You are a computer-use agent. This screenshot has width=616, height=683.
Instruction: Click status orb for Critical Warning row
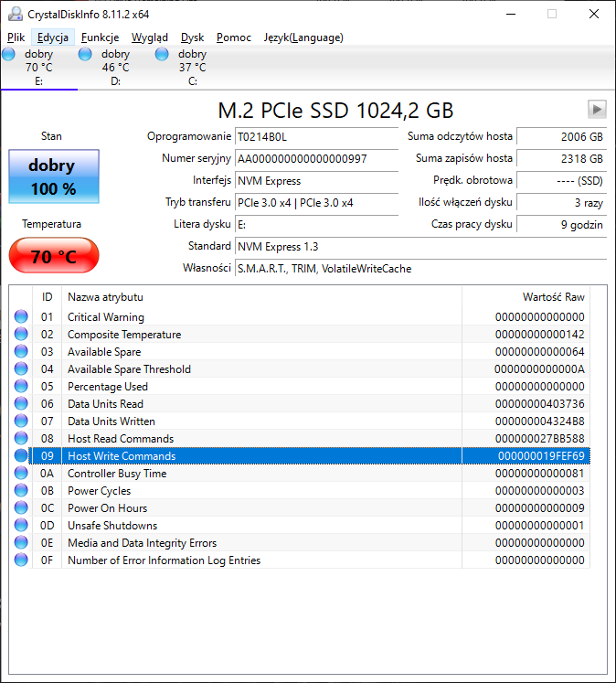click(21, 316)
